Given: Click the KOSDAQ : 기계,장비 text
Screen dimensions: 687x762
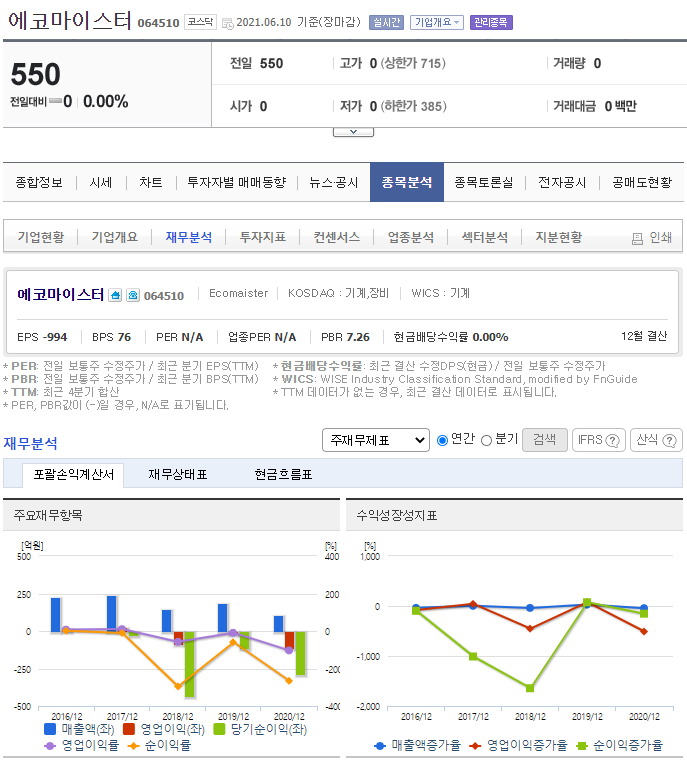Looking at the screenshot, I should [x=338, y=293].
